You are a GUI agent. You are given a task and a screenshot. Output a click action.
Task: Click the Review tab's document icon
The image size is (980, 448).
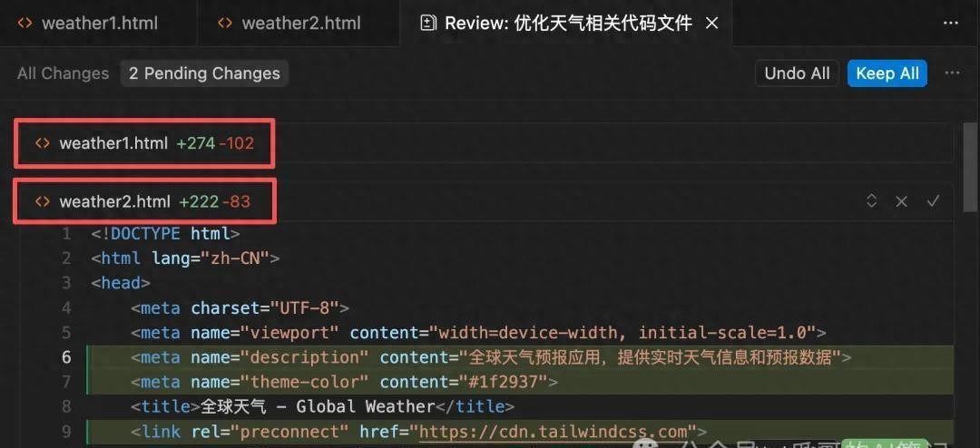point(428,23)
